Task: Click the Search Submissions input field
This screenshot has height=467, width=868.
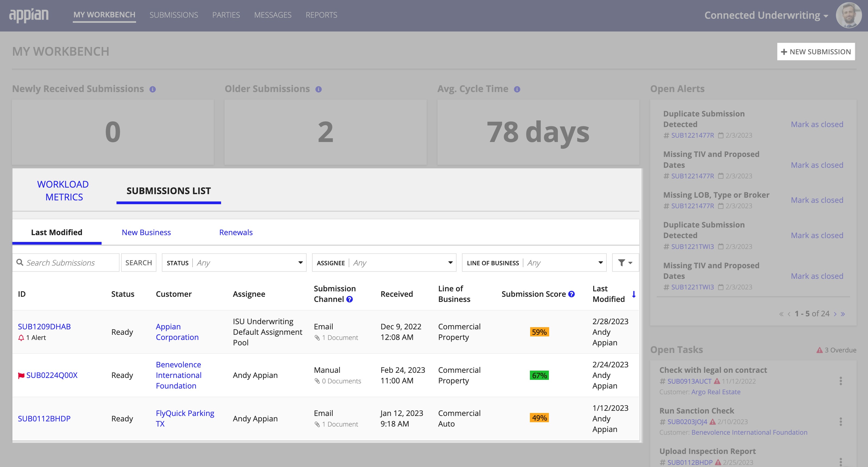Action: (x=66, y=263)
